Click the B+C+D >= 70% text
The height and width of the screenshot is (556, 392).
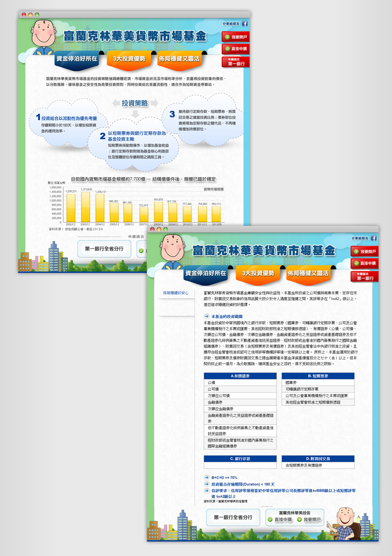[224, 478]
